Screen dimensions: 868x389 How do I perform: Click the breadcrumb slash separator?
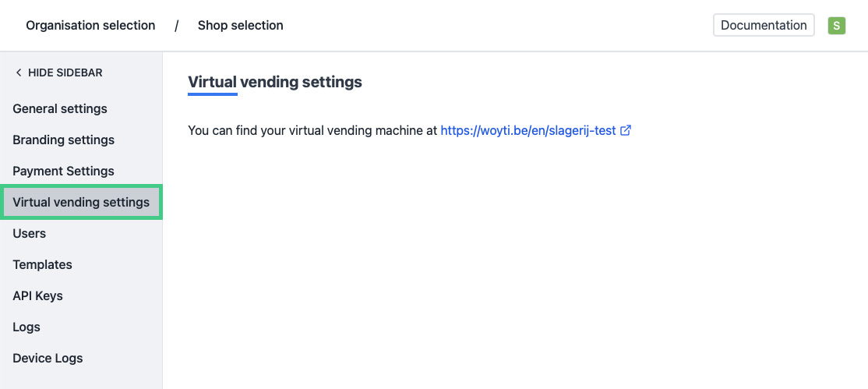177,26
